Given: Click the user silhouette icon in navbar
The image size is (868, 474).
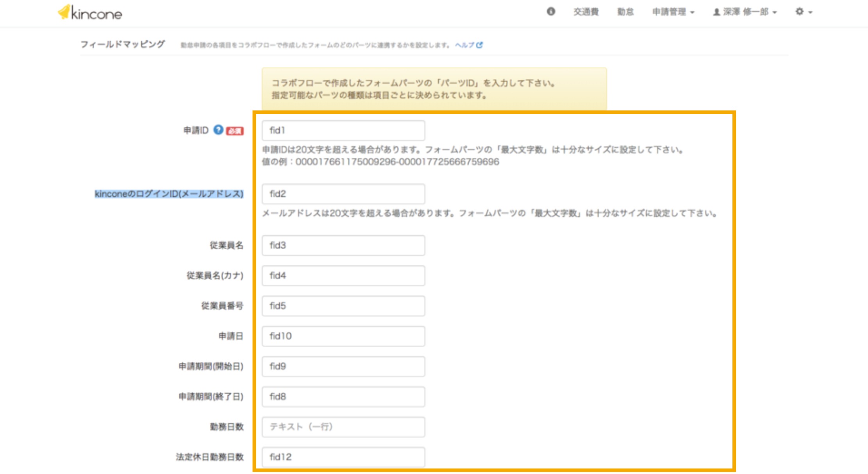Looking at the screenshot, I should point(716,12).
